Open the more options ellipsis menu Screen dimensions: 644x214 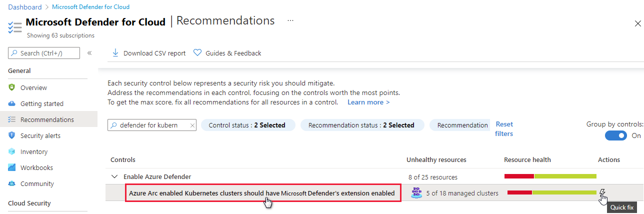click(x=290, y=21)
